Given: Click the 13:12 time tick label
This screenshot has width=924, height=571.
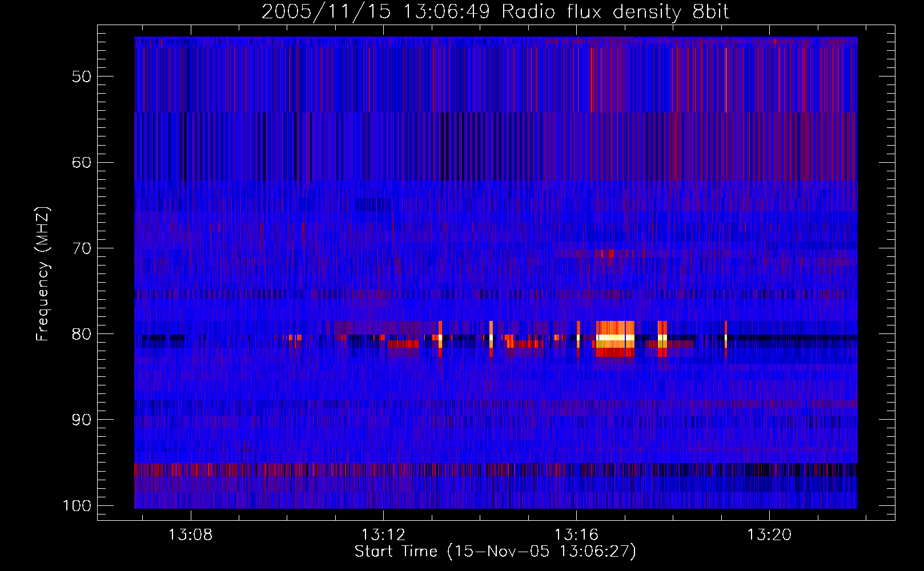Looking at the screenshot, I should click(x=384, y=535).
